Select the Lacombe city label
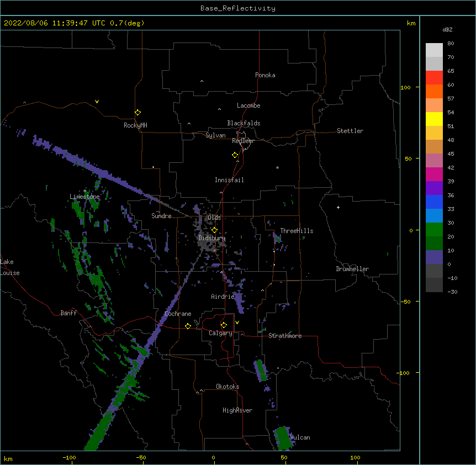The image size is (476, 465). point(248,105)
